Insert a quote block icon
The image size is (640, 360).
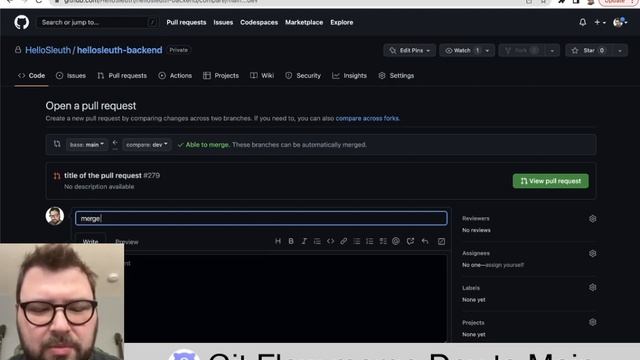click(317, 241)
